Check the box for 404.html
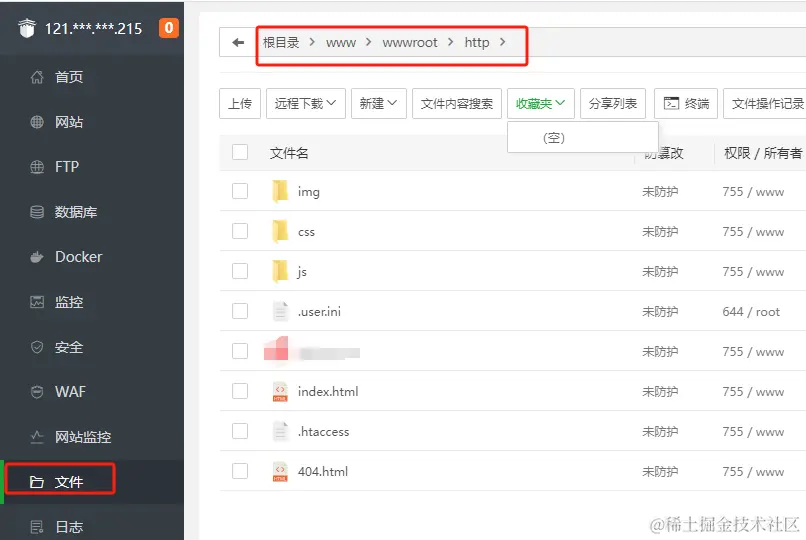806x540 pixels. point(240,471)
